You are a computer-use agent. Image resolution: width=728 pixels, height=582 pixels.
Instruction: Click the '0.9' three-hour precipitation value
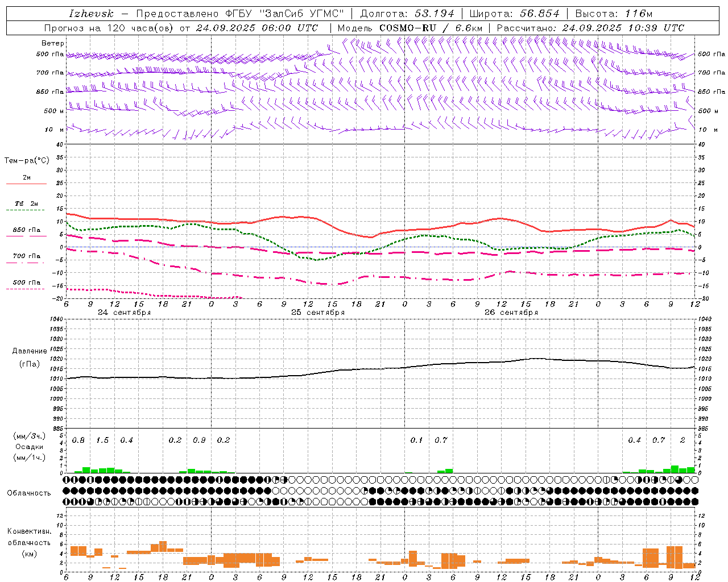point(199,440)
